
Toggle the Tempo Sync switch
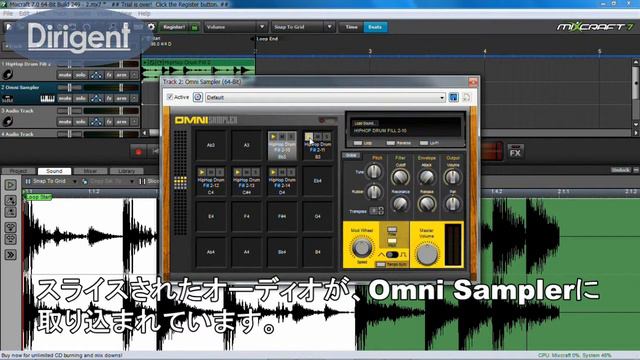[380, 264]
